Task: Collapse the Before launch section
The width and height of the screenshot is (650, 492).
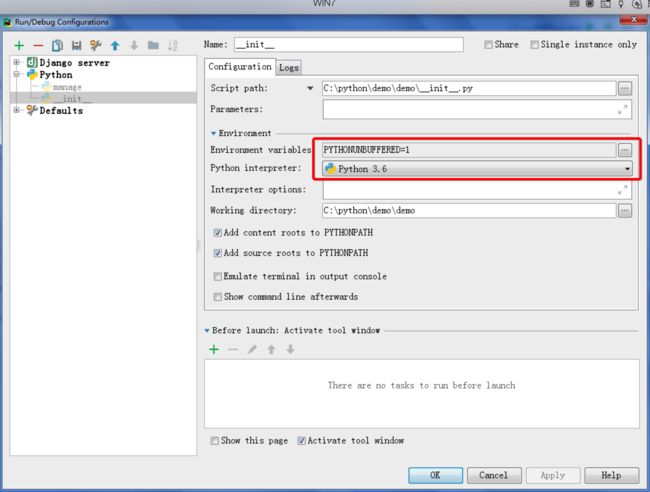Action: 207,331
